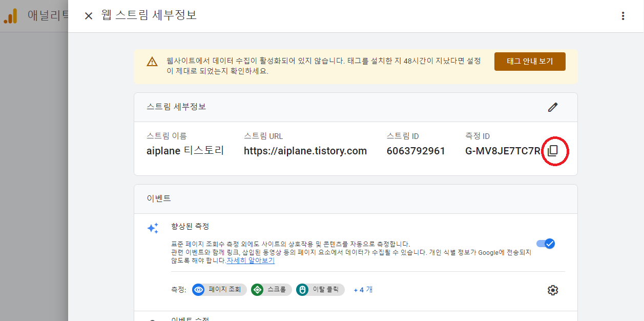Viewport: 644px width, 321px height.
Task: Click the 태그 안내 보기 button
Action: tap(530, 61)
